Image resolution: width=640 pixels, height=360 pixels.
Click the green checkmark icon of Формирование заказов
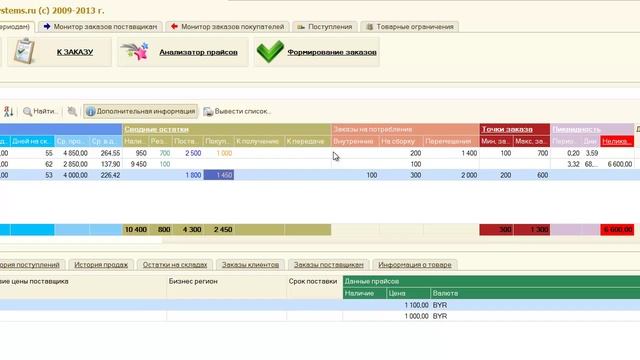click(x=270, y=51)
